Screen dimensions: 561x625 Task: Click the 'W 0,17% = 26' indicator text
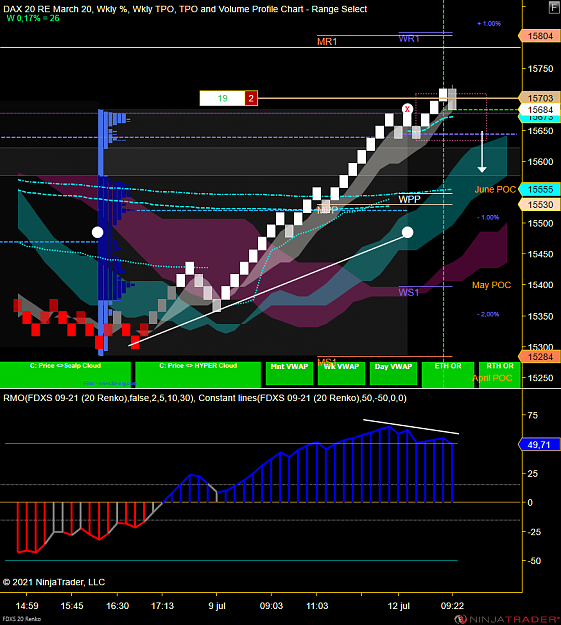click(33, 18)
